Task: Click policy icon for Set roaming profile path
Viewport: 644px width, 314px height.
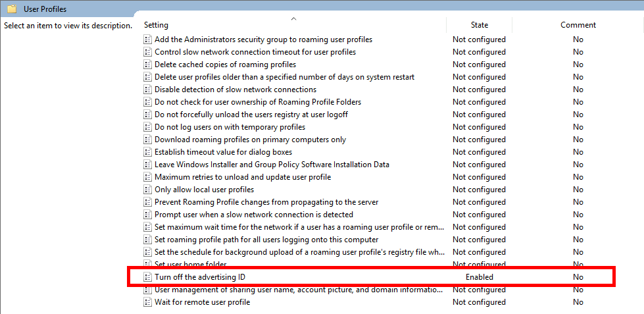Action: [147, 240]
